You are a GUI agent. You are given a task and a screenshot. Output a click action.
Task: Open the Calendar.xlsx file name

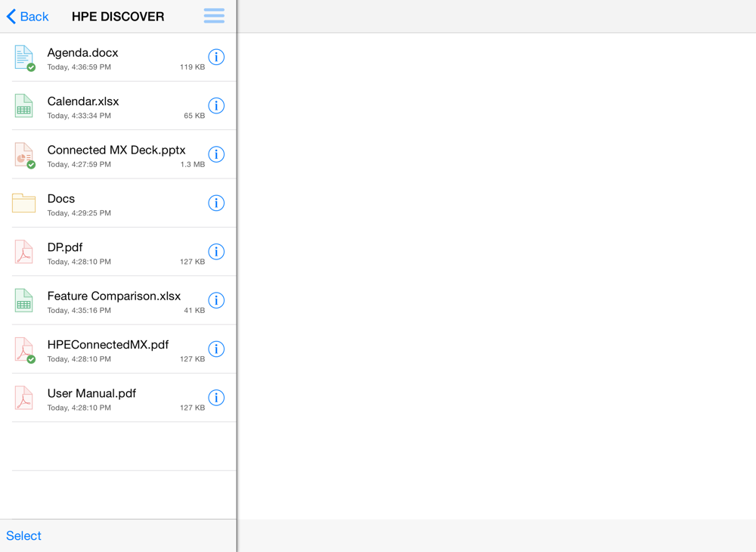click(x=83, y=101)
